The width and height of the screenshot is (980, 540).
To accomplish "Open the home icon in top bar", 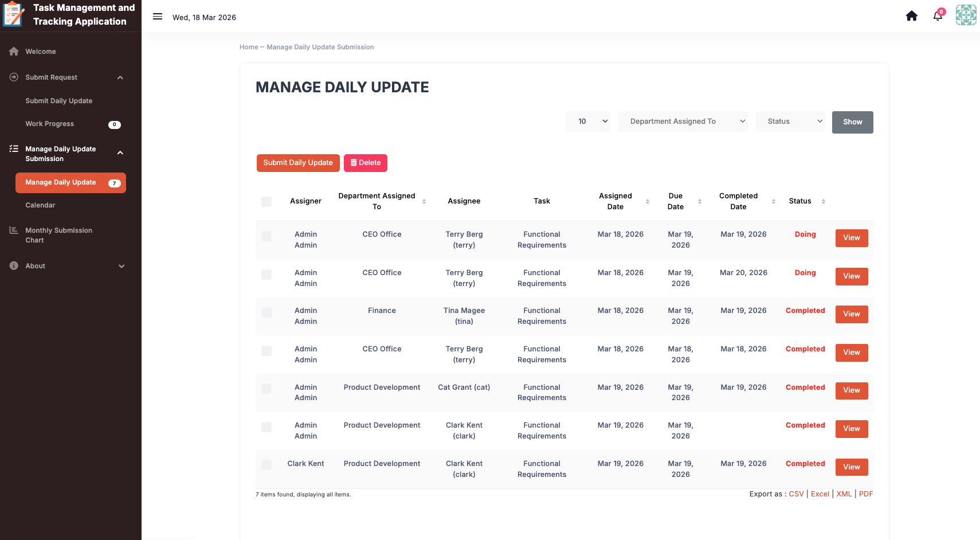I will [911, 16].
